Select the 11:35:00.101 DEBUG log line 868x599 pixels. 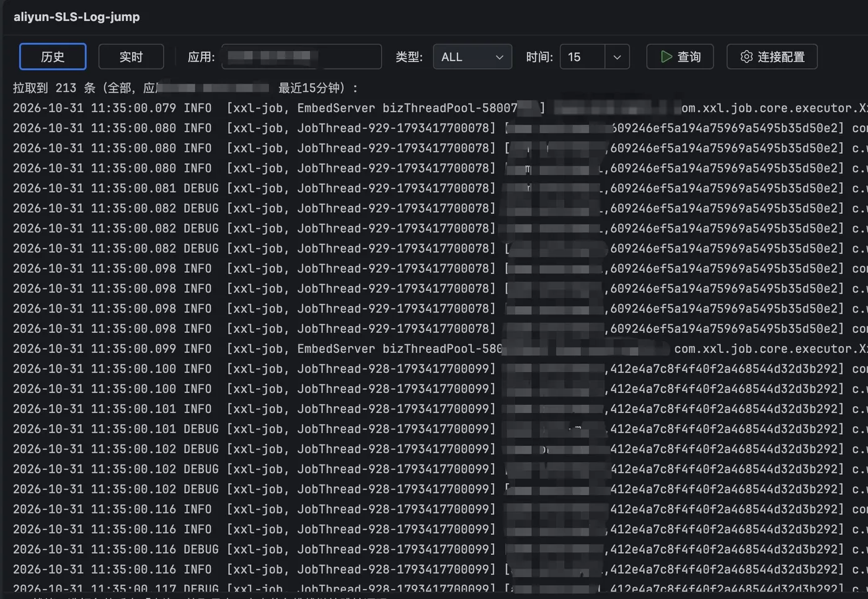[x=440, y=428]
